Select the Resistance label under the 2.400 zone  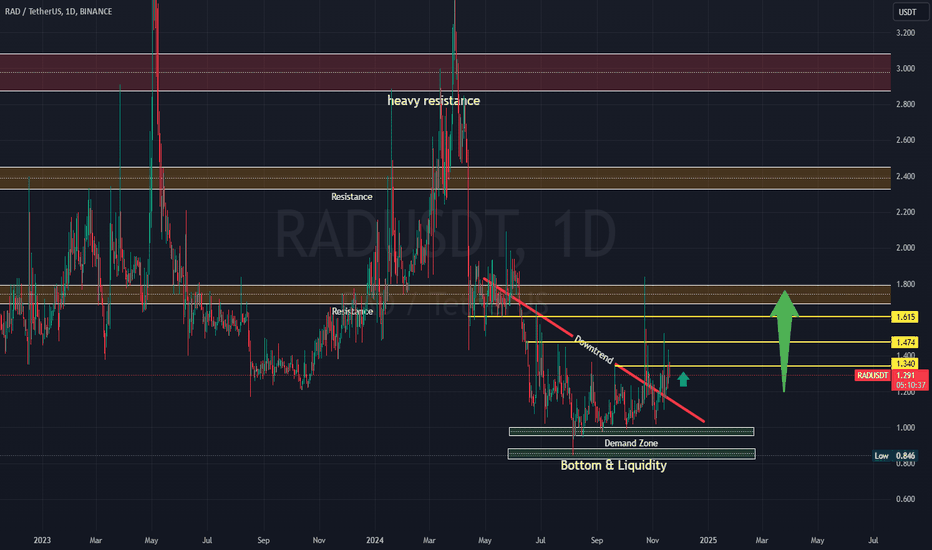tap(352, 197)
